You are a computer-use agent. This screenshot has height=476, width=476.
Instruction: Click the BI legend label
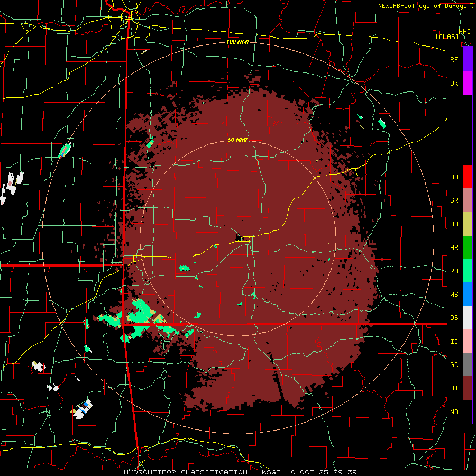coord(454,388)
